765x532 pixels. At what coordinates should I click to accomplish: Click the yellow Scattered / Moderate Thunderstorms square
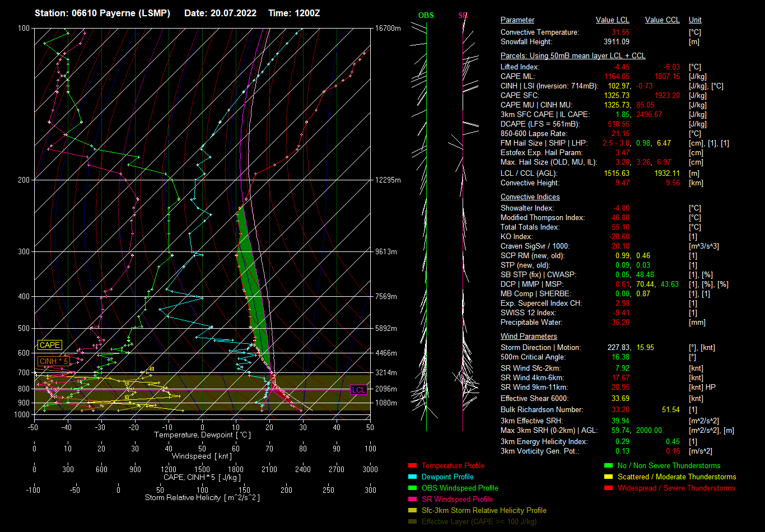608,477
